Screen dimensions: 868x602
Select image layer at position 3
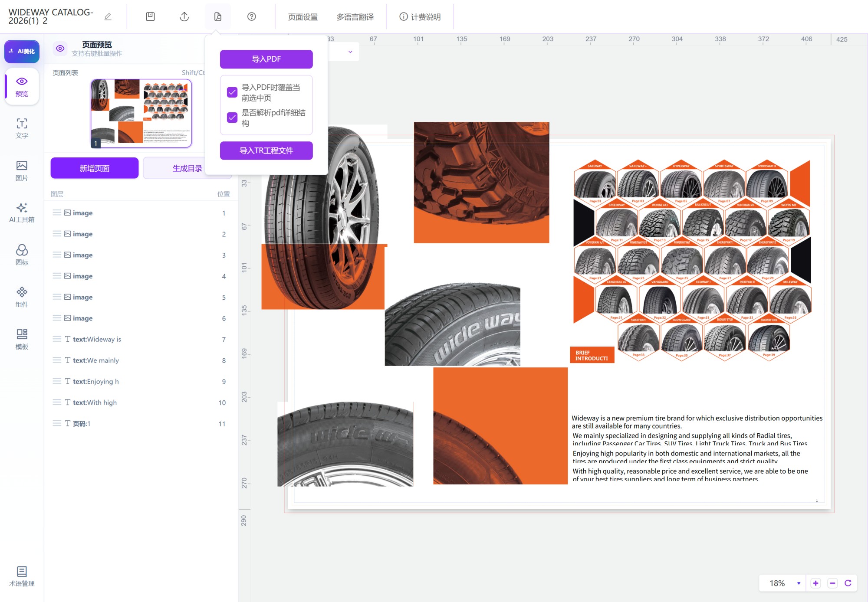[x=141, y=255]
